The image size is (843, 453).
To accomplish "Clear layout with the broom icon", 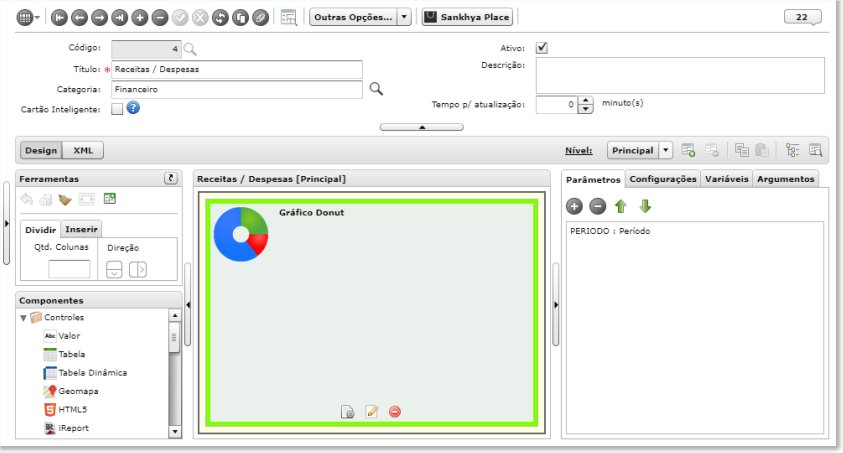I will coord(65,199).
